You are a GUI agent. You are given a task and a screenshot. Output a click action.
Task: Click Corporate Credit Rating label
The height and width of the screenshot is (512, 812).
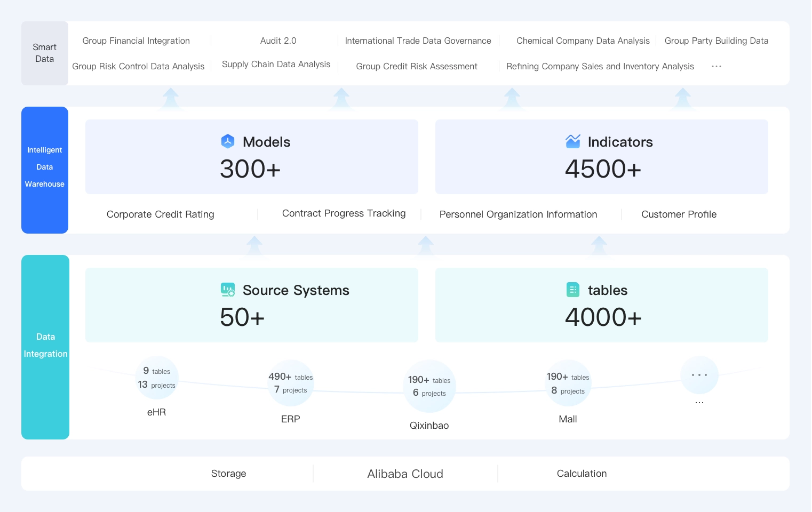click(x=161, y=214)
